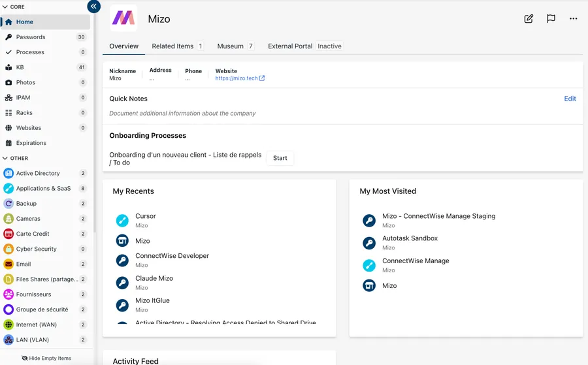Viewport: 588px width, 365px height.
Task: Collapse the sidebar with the double-chevron button
Action: (93, 6)
